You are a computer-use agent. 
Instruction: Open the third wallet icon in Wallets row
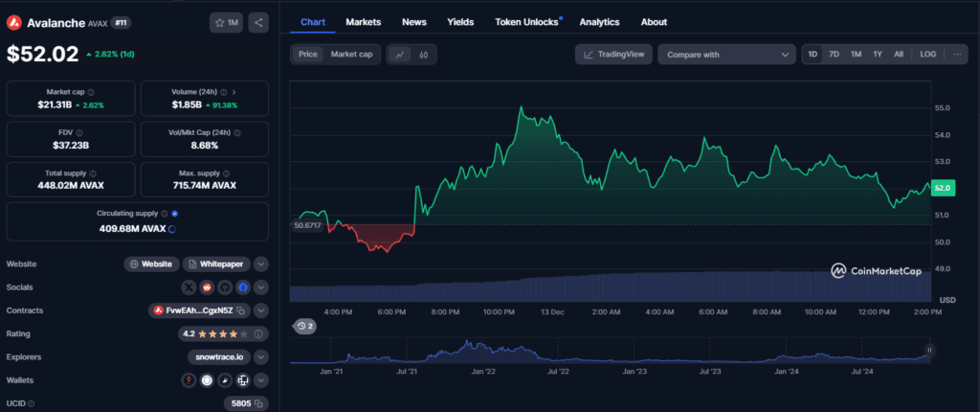pos(225,380)
